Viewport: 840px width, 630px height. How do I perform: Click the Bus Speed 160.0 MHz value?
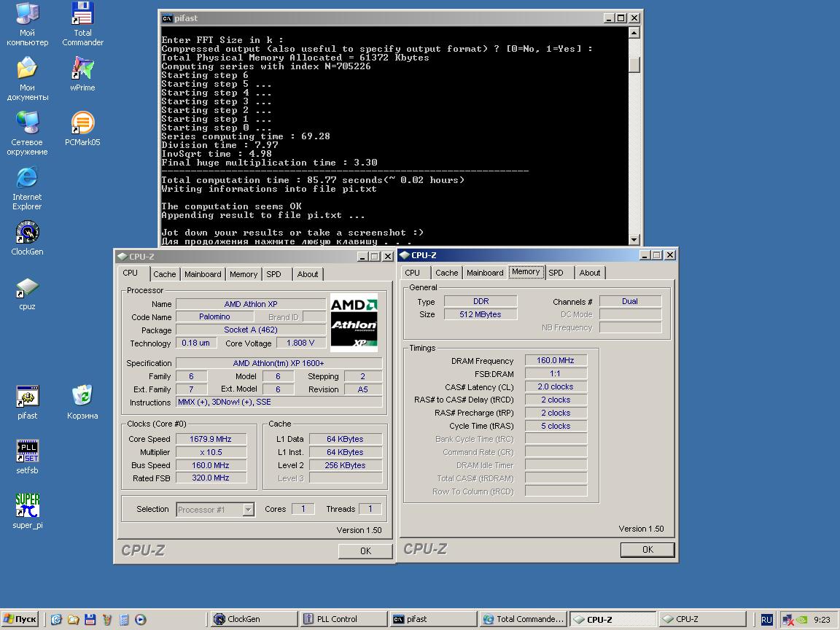(x=211, y=465)
